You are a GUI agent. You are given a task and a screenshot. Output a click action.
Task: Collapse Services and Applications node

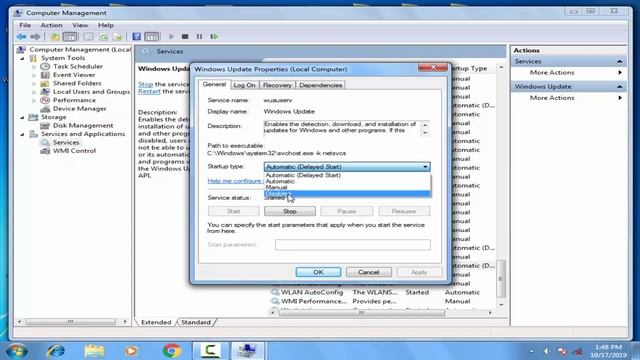(x=22, y=134)
